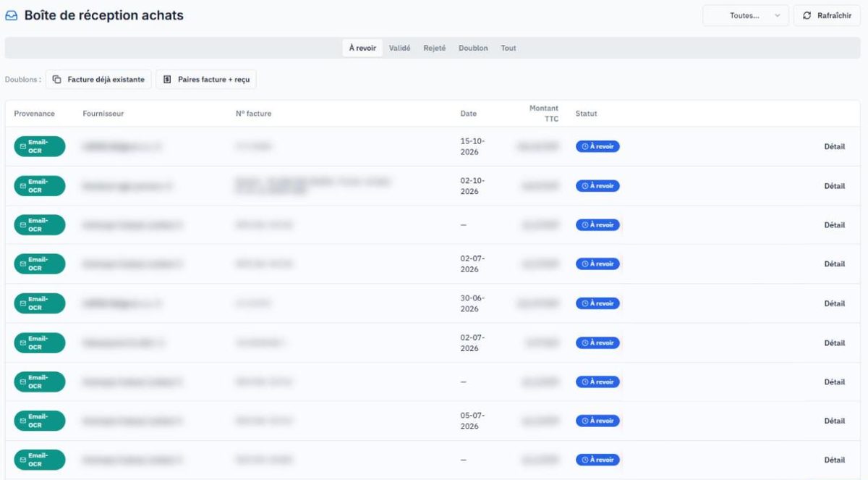Click the Fournisseur column header

(x=103, y=114)
